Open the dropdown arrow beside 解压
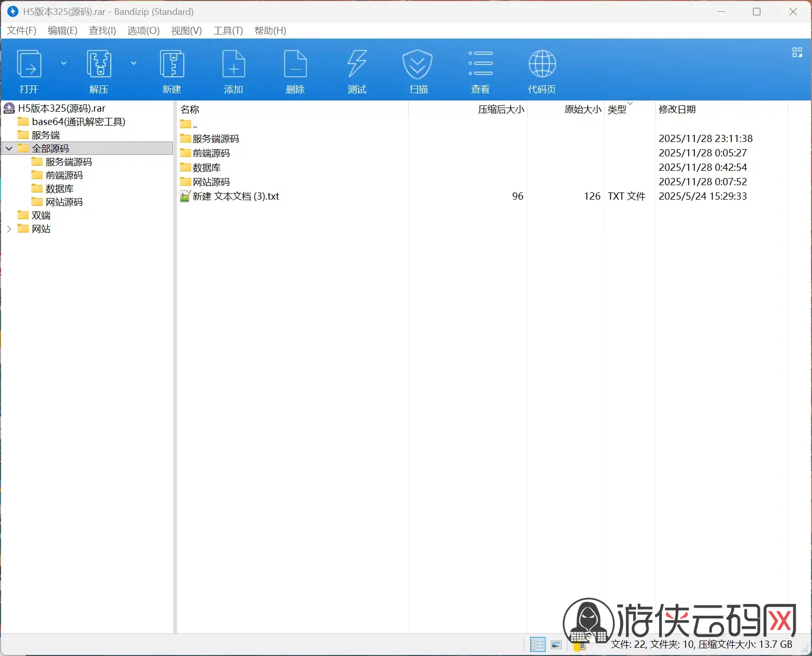Screen dimensions: 812x656 point(134,63)
